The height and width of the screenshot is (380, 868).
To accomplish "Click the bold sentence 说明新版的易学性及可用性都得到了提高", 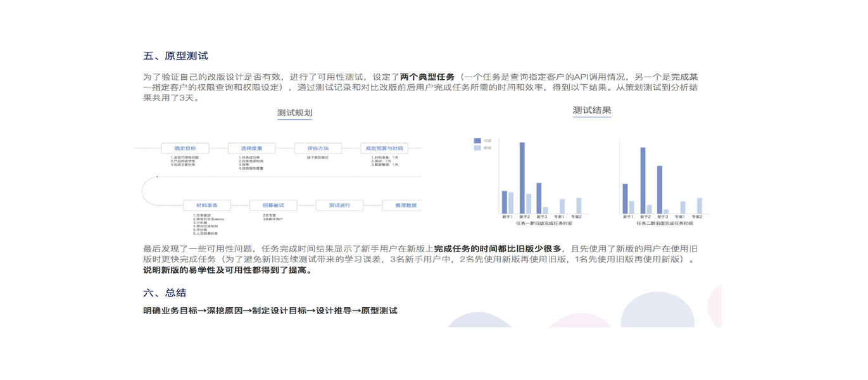I will point(228,270).
